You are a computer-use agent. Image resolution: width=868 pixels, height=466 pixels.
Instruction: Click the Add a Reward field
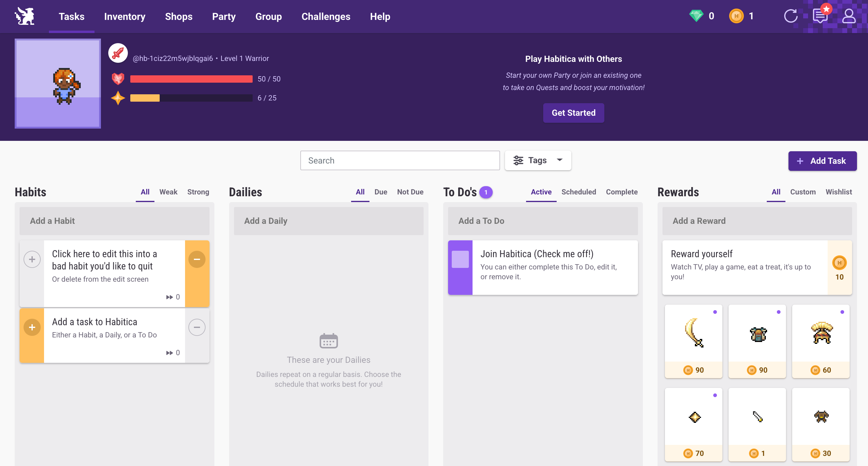[x=757, y=221]
